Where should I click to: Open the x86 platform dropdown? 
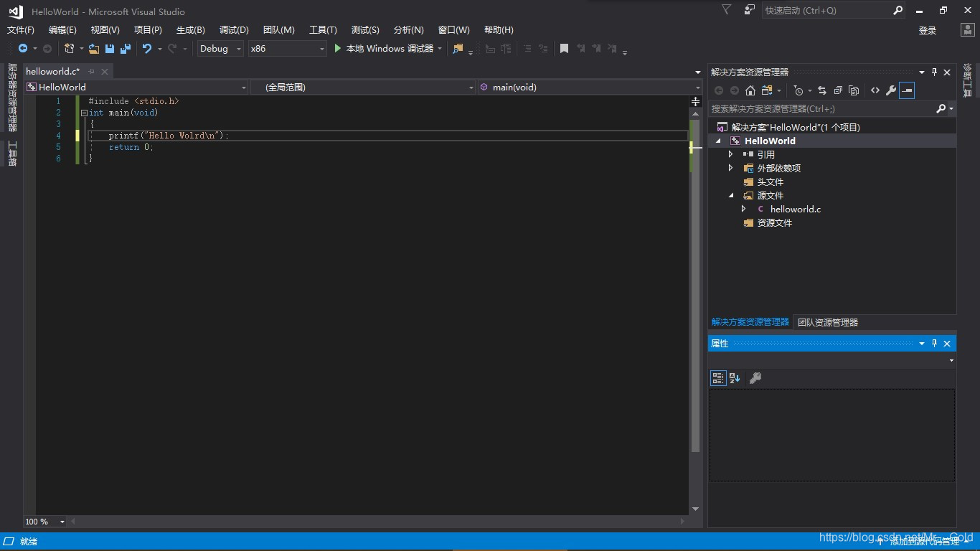click(287, 49)
